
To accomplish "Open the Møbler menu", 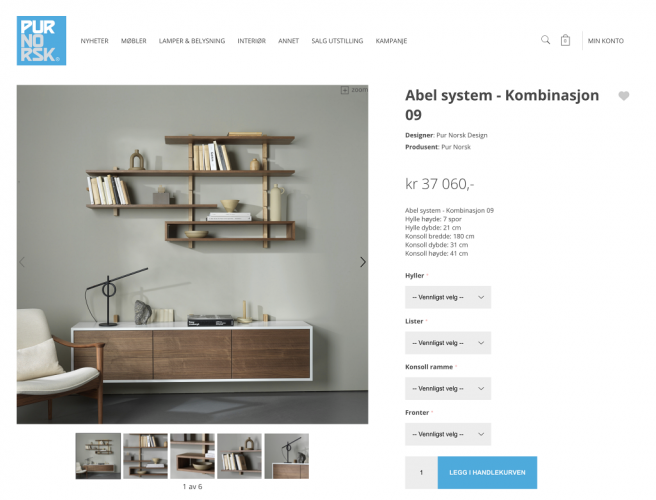I will tap(133, 41).
